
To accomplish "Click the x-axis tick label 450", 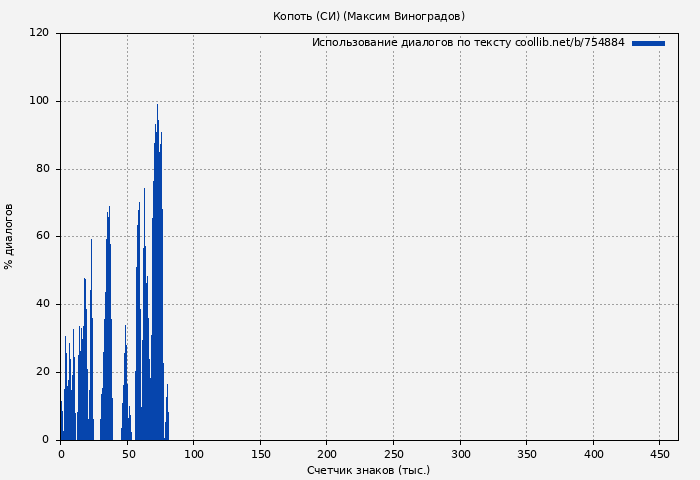I will (x=659, y=454).
